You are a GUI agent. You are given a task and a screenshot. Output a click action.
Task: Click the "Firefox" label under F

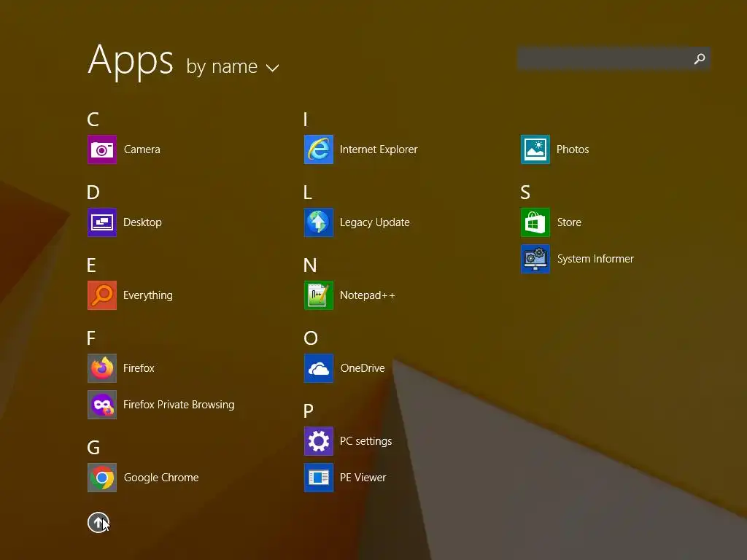click(139, 368)
